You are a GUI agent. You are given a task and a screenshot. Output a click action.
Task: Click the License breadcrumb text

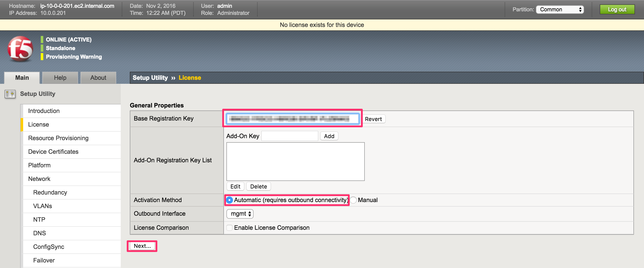190,78
